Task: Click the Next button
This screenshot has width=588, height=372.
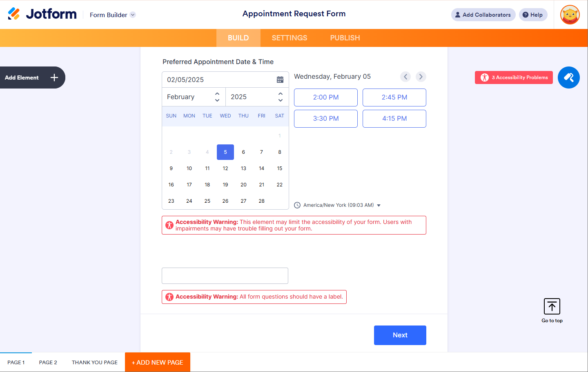Action: pyautogui.click(x=400, y=335)
